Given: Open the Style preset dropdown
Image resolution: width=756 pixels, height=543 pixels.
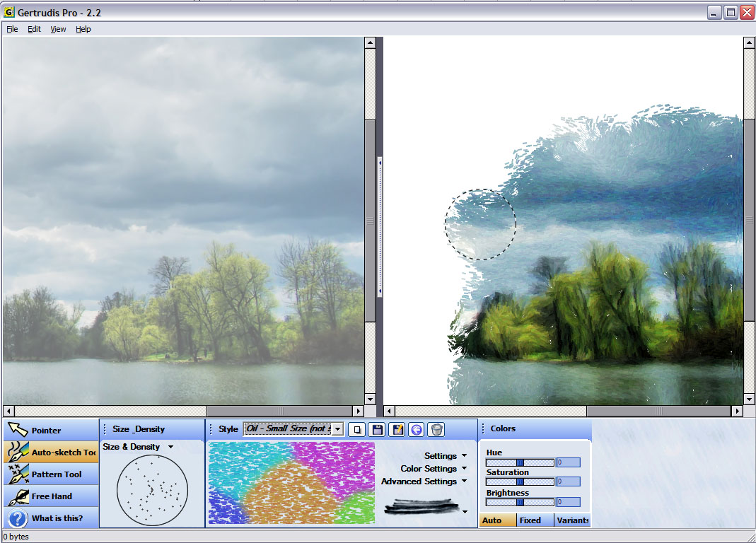Looking at the screenshot, I should pos(337,429).
